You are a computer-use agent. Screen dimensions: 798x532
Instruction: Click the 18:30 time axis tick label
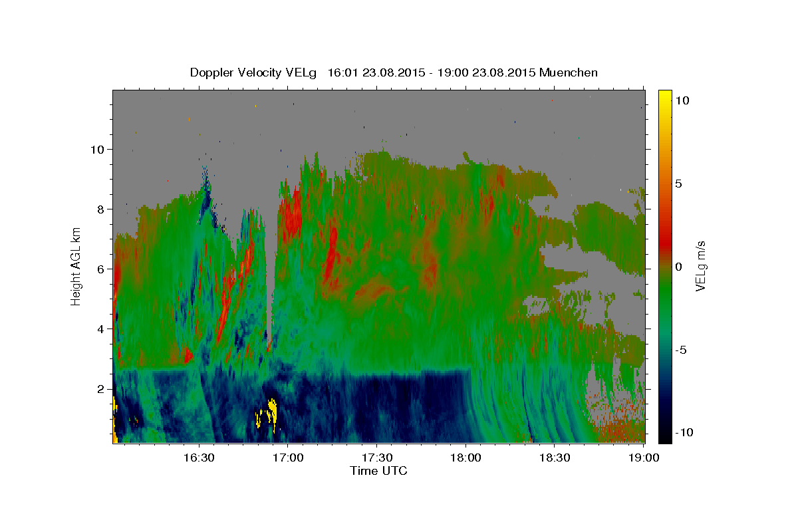coord(554,458)
